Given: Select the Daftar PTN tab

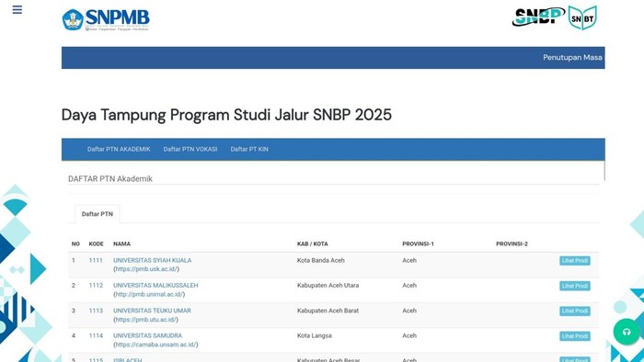Looking at the screenshot, I should tap(98, 214).
